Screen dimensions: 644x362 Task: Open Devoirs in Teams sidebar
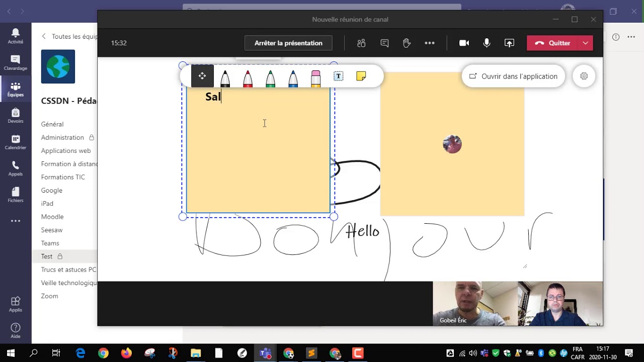pyautogui.click(x=16, y=116)
